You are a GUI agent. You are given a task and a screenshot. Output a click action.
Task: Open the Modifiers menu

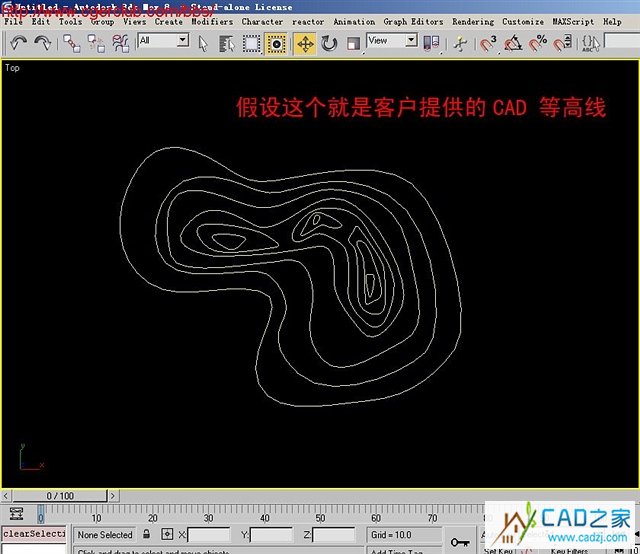point(211,21)
